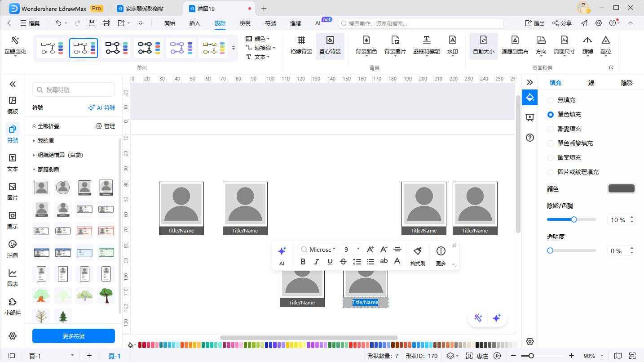Viewport: 644px width, 362px height.
Task: Switch to the Line (線) properties tab
Action: tap(591, 83)
